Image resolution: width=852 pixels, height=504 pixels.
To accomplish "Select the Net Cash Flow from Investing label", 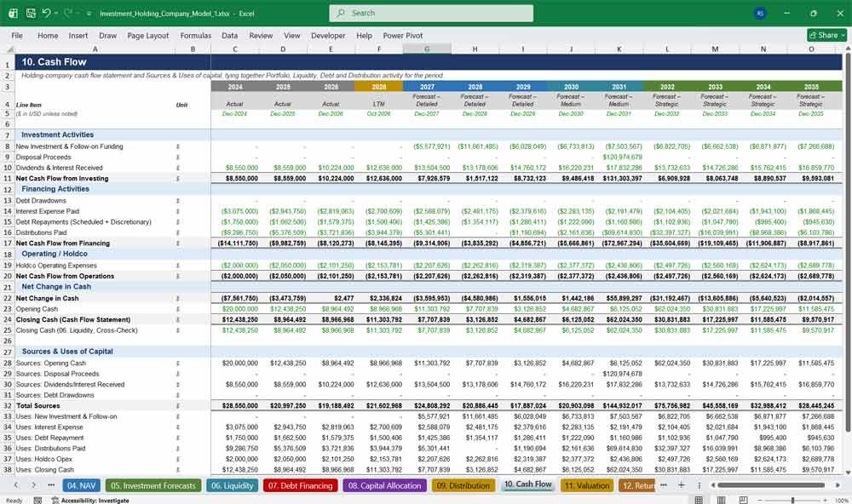I will (x=62, y=179).
